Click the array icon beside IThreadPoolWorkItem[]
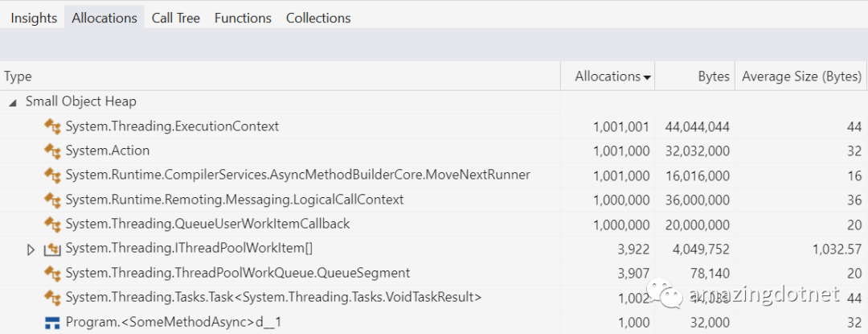This screenshot has width=868, height=334. point(52,249)
